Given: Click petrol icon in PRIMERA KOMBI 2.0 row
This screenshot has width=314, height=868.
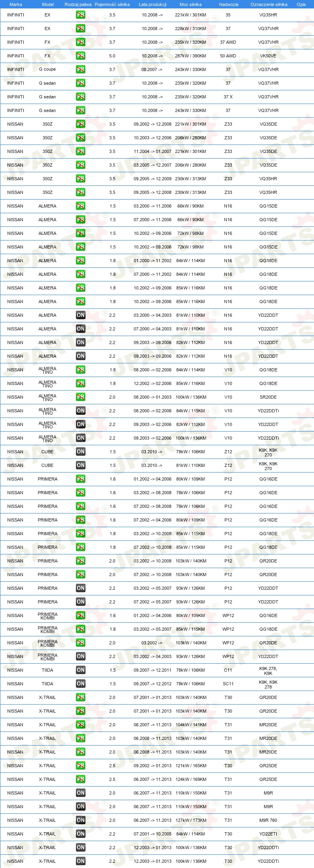Looking at the screenshot, I should point(81,643).
